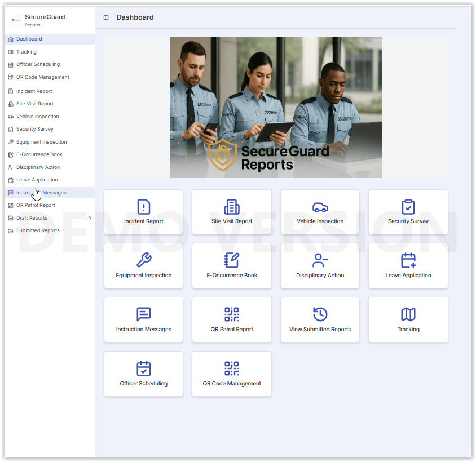Screen dimensions: 476x462
Task: Click the Tracking map icon in sidebar
Action: coord(11,52)
